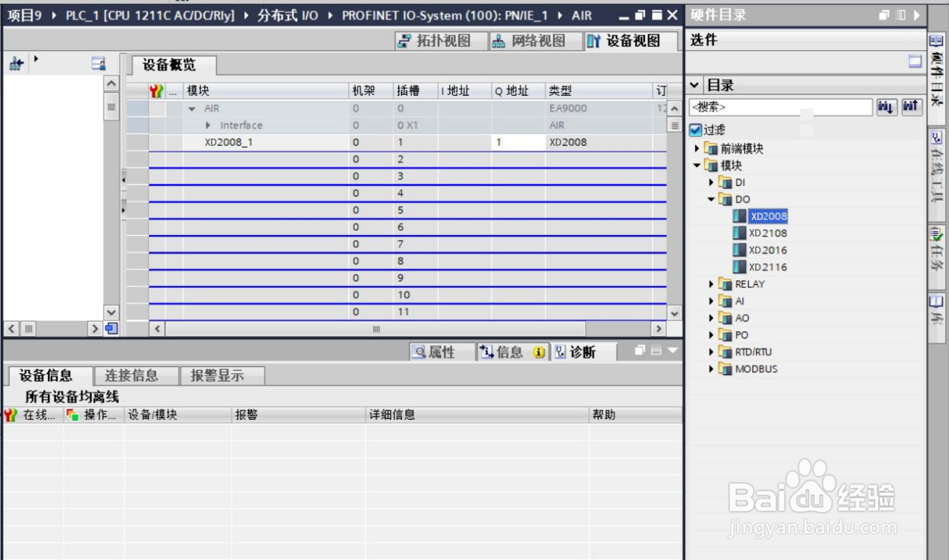Select the XD2108 module in catalog
The width and height of the screenshot is (949, 560).
[768, 233]
